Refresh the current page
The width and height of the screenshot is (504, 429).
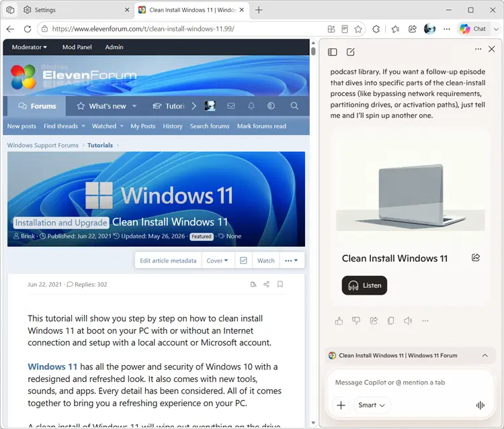[28, 29]
